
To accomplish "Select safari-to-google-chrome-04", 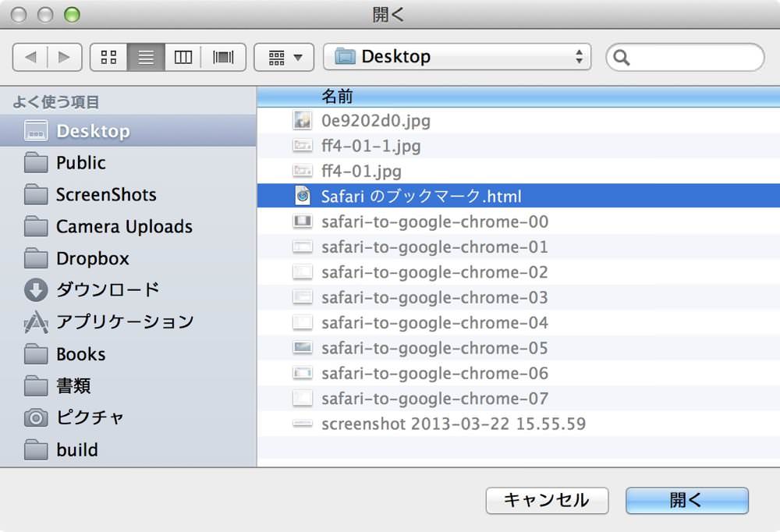I will pyautogui.click(x=519, y=323).
